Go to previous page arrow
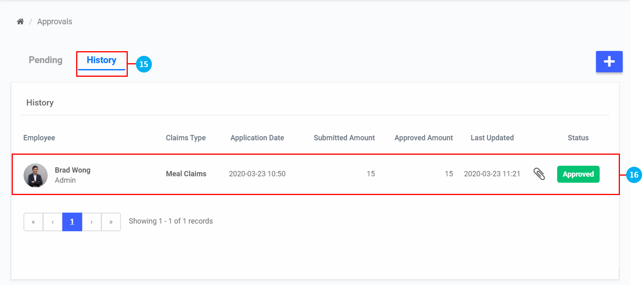 point(53,222)
